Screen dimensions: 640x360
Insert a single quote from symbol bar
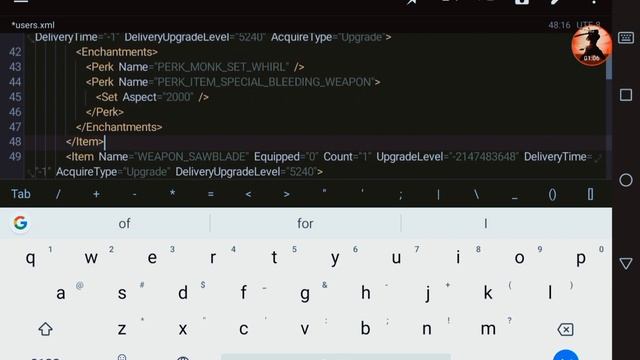tap(362, 191)
